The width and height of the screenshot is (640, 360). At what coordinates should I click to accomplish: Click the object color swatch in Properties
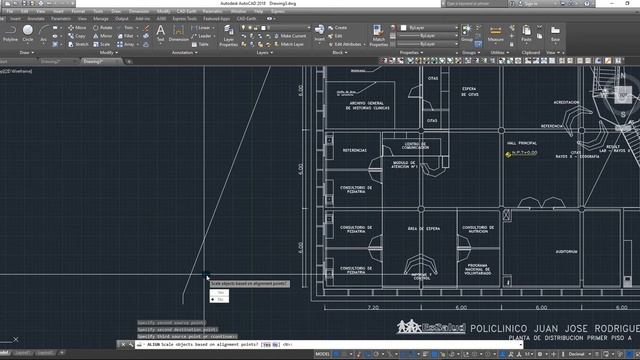[x=404, y=28]
